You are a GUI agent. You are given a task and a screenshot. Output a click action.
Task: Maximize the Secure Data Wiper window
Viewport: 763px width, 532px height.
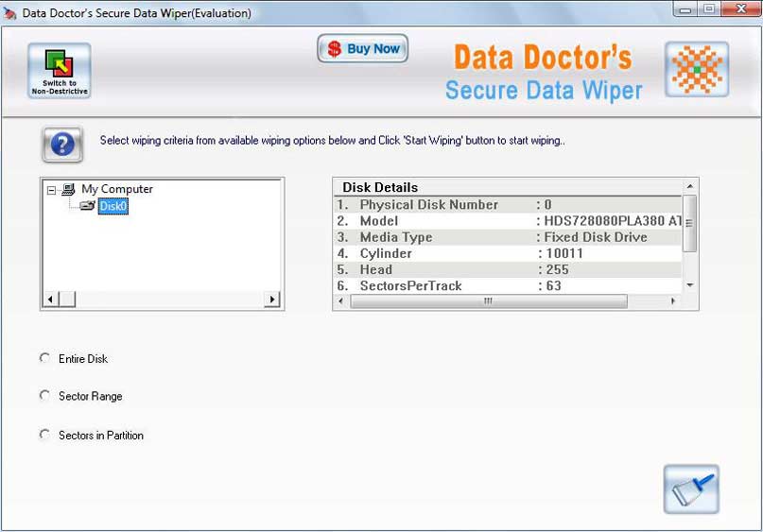pos(709,9)
